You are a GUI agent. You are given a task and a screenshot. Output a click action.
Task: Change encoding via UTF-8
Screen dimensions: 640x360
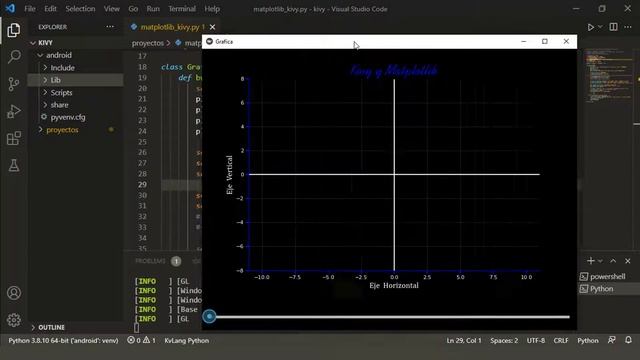coord(536,340)
